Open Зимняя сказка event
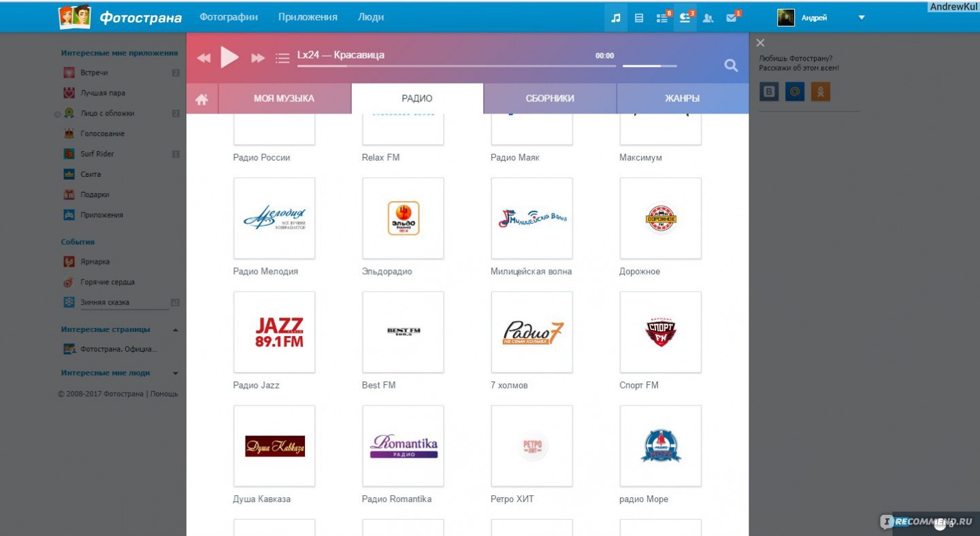Viewport: 980px width, 536px height. tap(105, 303)
